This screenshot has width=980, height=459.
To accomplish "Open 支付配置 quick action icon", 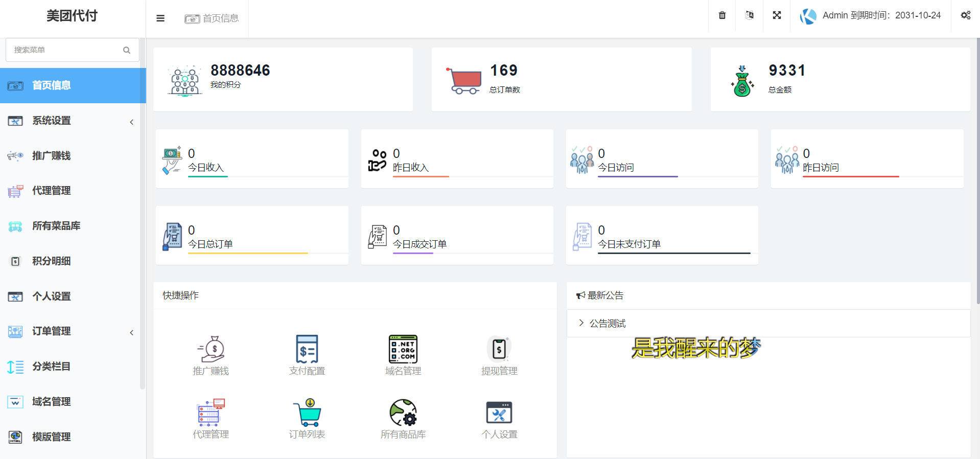I will (307, 350).
